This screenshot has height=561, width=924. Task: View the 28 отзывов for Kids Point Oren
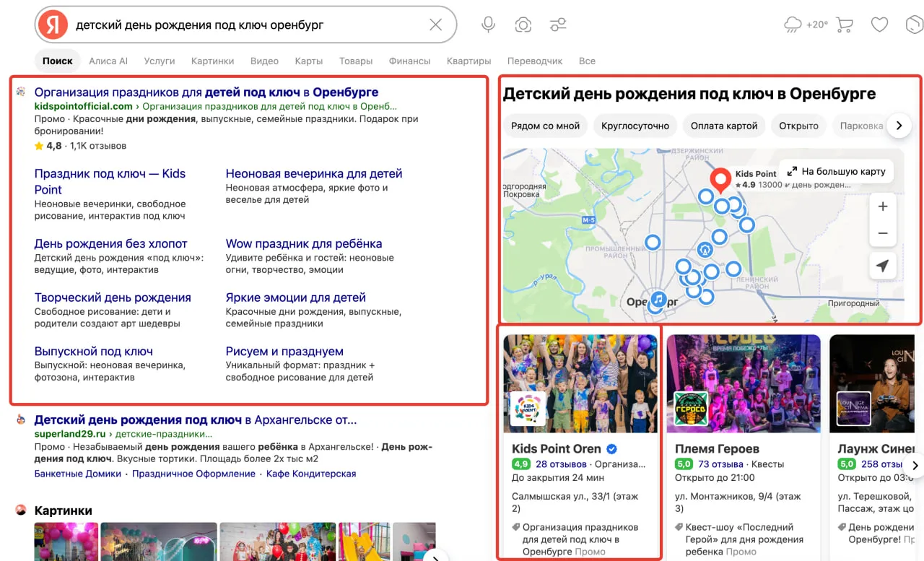tap(561, 464)
